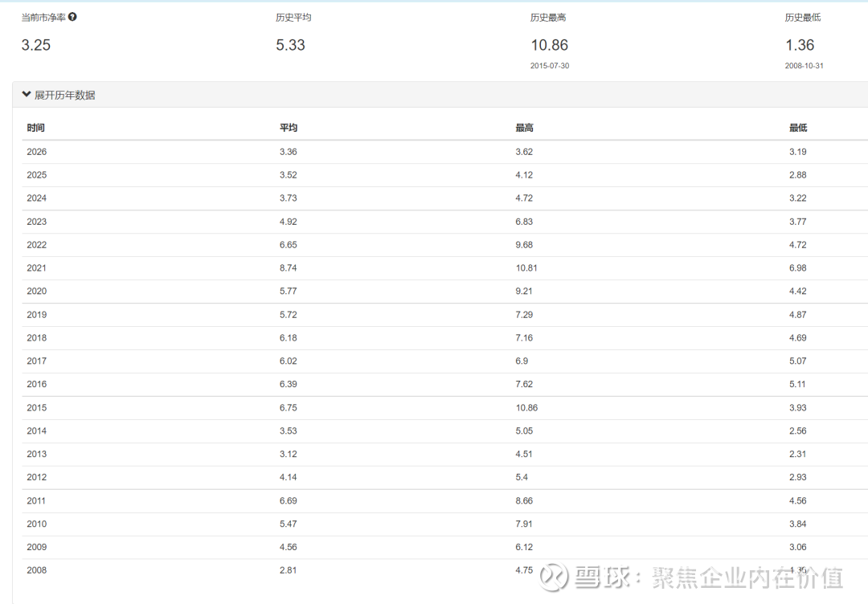Viewport: 868px width, 604px height.
Task: Click the current 市净率 value 3.25
Action: tap(36, 45)
